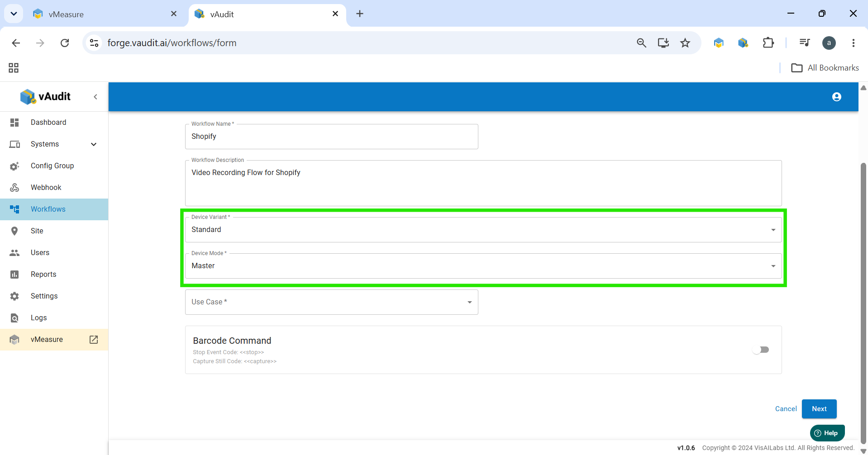Click the vAudit extension icon
Image resolution: width=868 pixels, height=455 pixels.
point(743,43)
